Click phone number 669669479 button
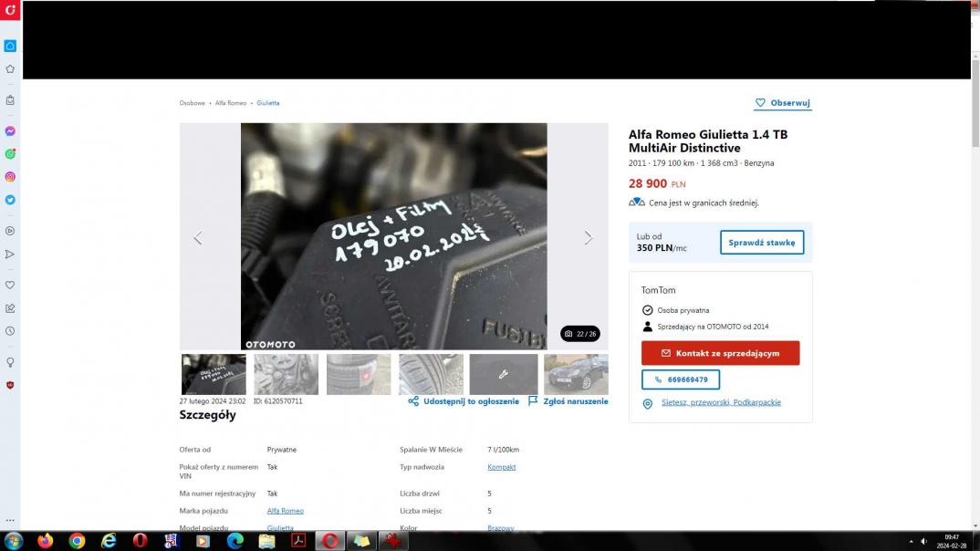 click(681, 379)
